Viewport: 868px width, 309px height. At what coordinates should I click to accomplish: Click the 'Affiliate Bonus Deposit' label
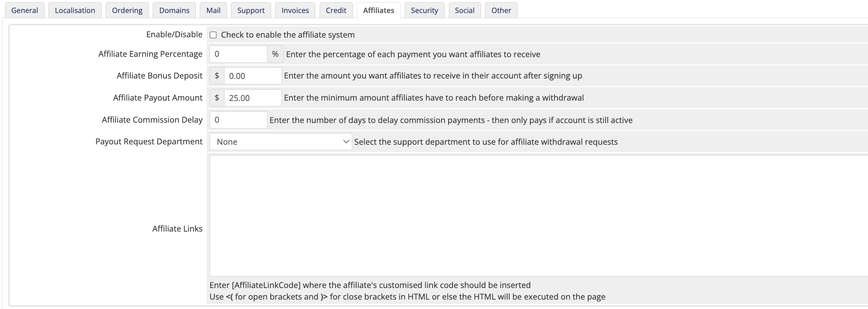(159, 76)
